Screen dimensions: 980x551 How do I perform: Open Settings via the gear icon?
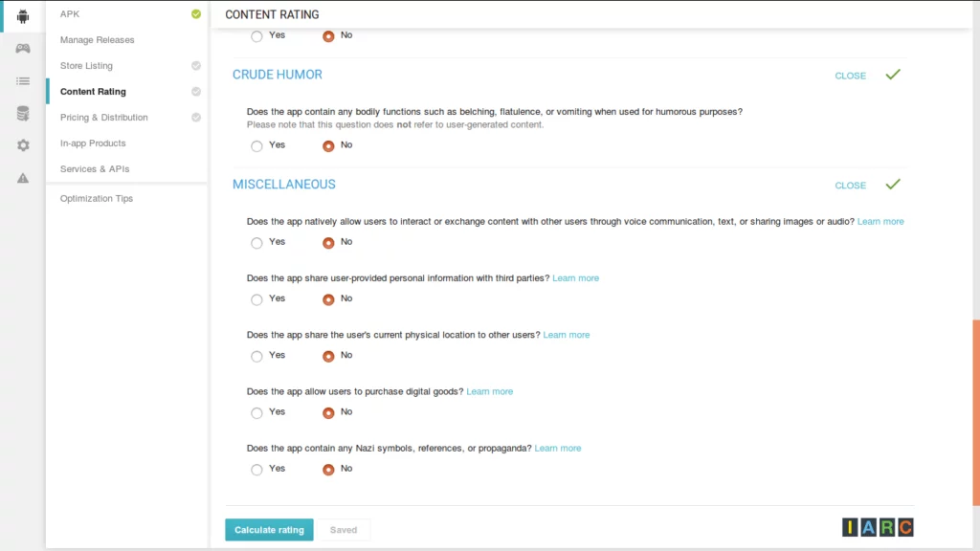21,143
